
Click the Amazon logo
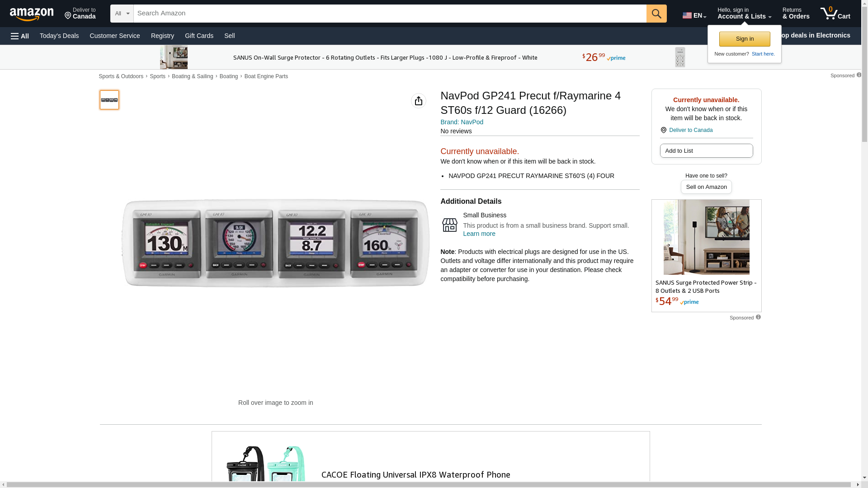(32, 14)
